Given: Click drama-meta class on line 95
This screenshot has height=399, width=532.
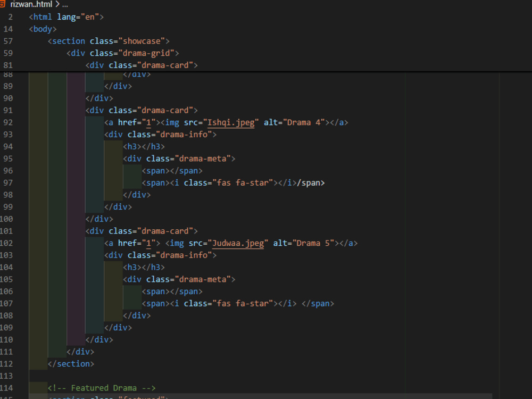Looking at the screenshot, I should [x=205, y=159].
